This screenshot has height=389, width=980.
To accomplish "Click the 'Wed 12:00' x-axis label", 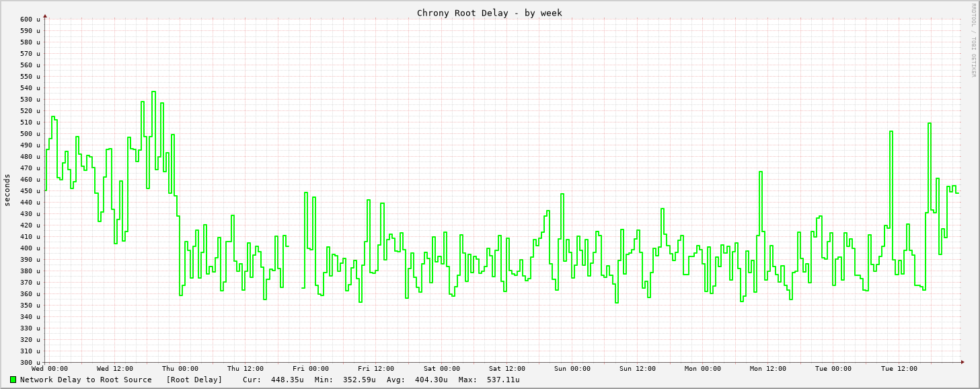I will [x=115, y=369].
